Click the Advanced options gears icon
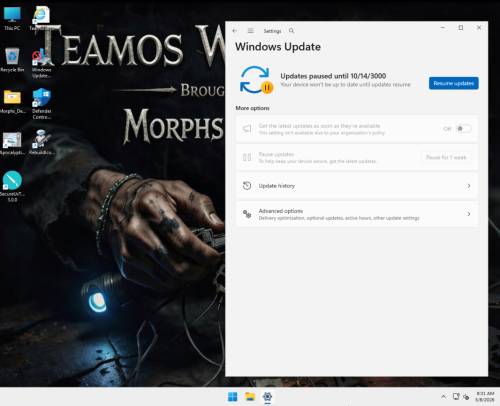500x406 pixels. pyautogui.click(x=247, y=214)
